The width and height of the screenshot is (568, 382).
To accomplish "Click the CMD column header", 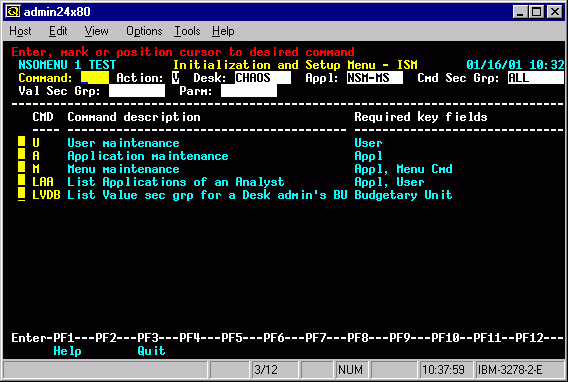I will [43, 117].
